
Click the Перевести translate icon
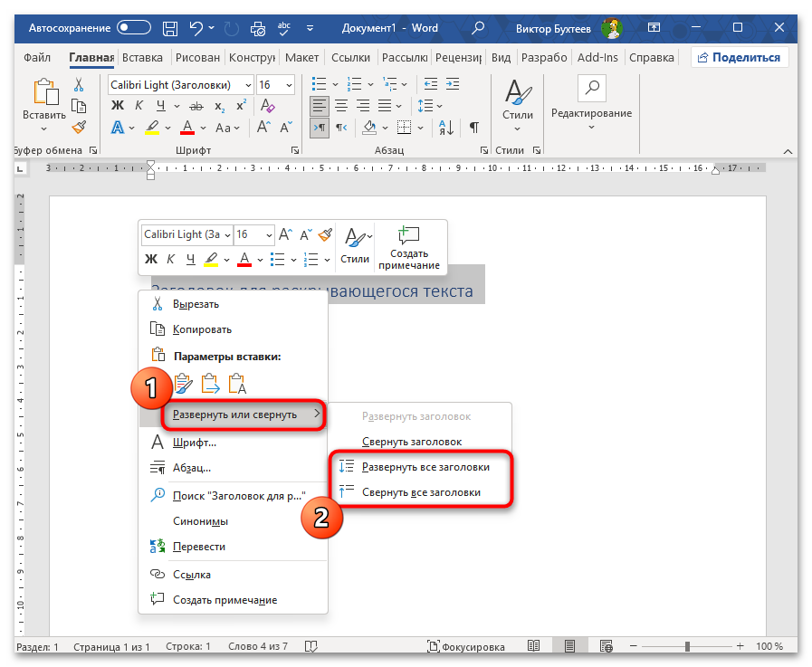pos(157,547)
